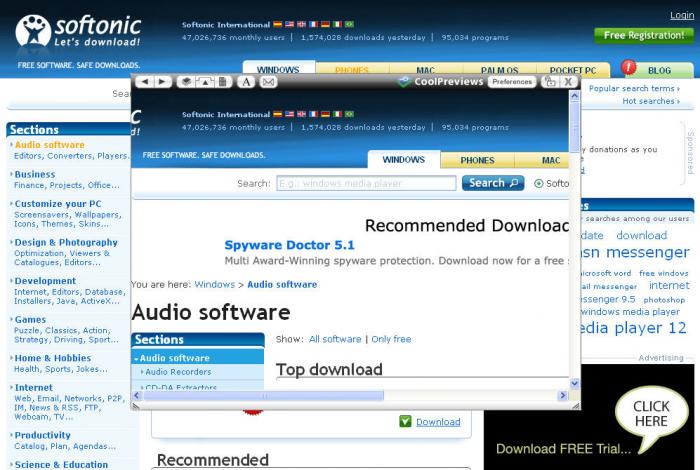Click the CoolPreviews stack icon
700x470 pixels.
coord(186,82)
